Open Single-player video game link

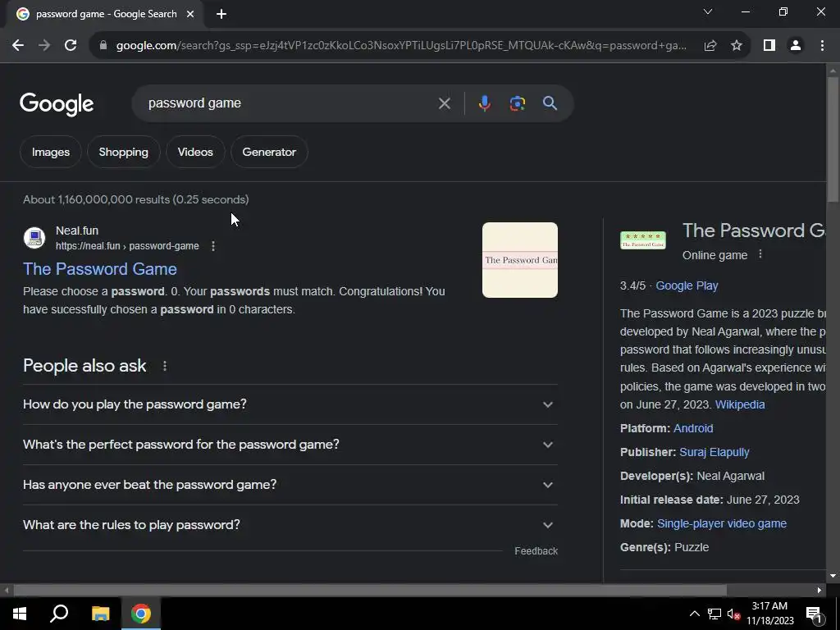click(x=722, y=523)
